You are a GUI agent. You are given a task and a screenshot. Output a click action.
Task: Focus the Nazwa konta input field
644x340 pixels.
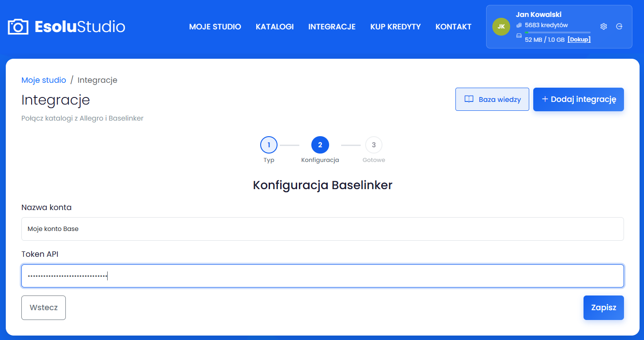(x=322, y=229)
